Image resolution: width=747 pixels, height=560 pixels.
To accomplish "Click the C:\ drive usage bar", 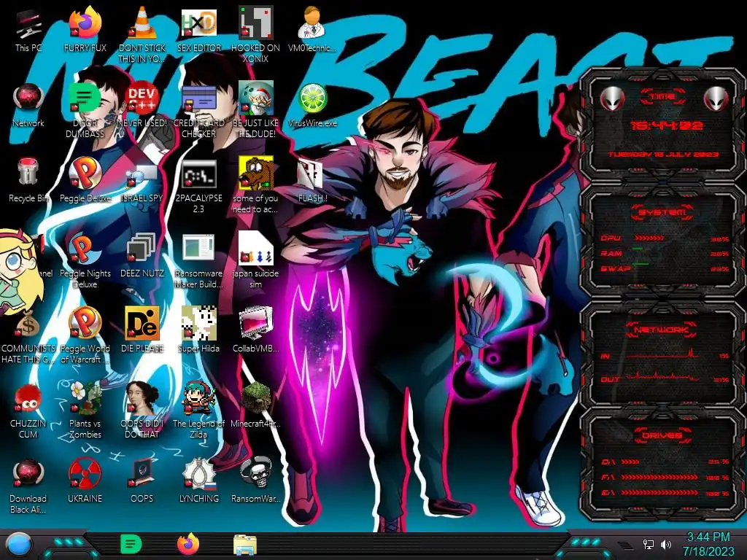I will [x=630, y=462].
